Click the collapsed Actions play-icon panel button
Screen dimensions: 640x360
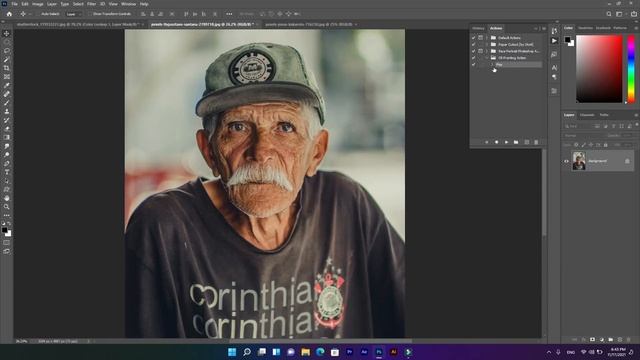554,41
